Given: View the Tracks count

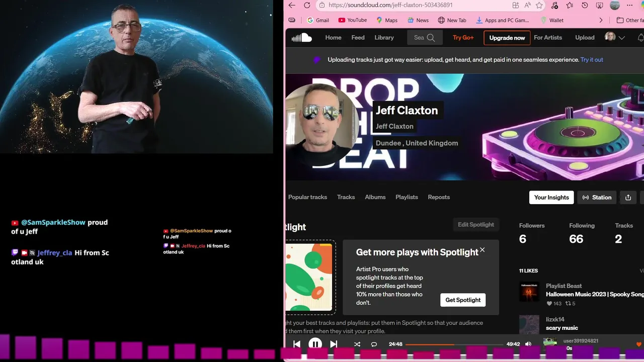Looking at the screenshot, I should point(624,233).
